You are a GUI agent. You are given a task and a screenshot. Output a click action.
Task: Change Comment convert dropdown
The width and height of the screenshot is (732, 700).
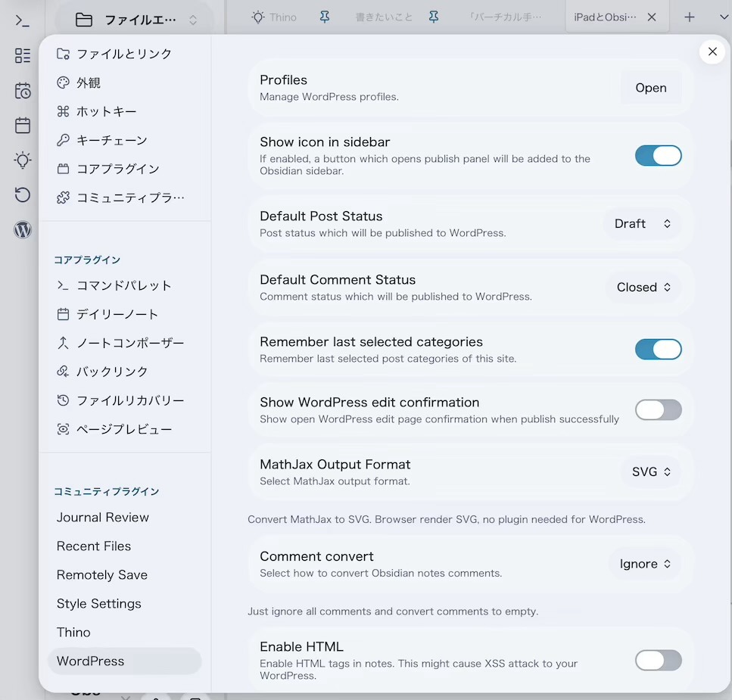[645, 565]
